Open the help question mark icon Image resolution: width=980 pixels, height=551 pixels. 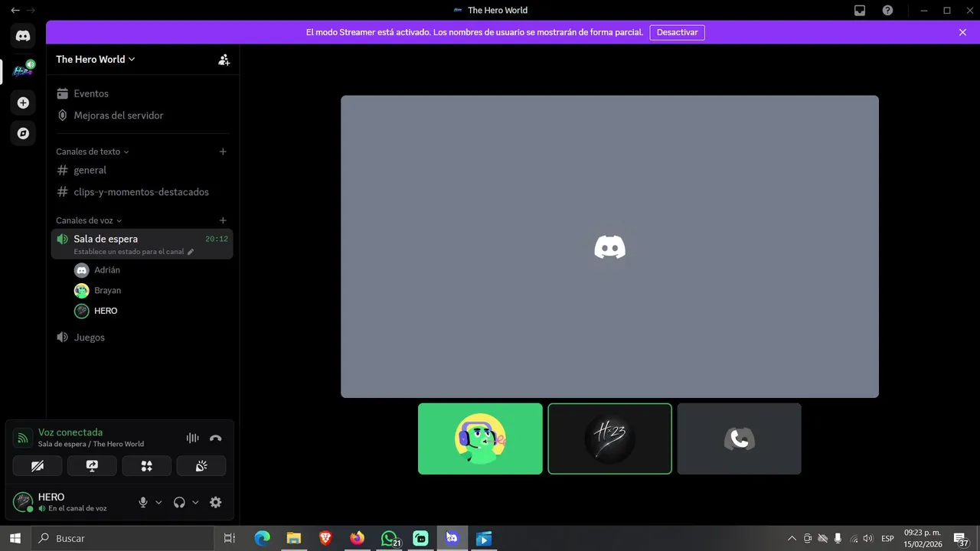pyautogui.click(x=887, y=10)
